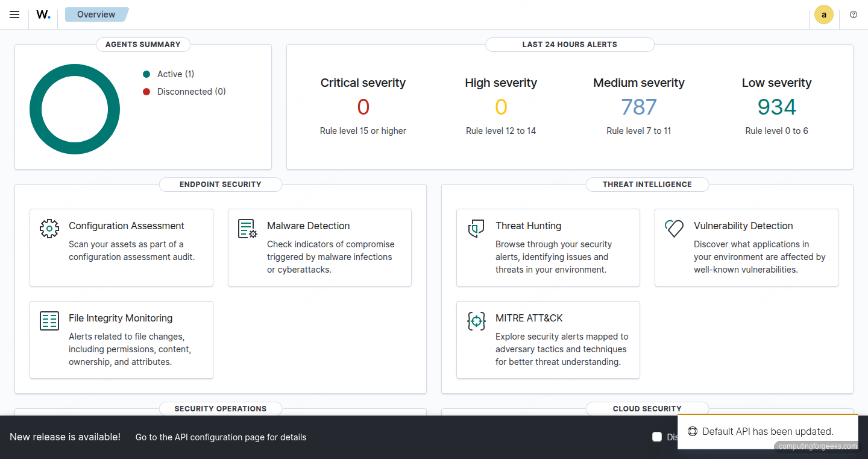This screenshot has width=868, height=459.
Task: Click the Medium severity count 787
Action: pyautogui.click(x=639, y=107)
